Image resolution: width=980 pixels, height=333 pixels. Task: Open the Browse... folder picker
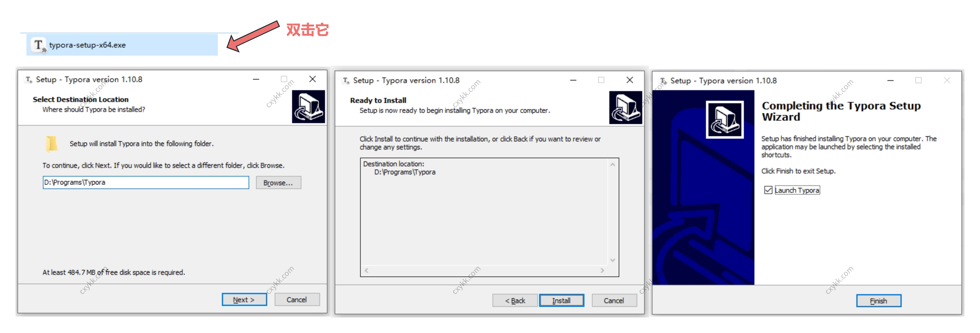[278, 183]
